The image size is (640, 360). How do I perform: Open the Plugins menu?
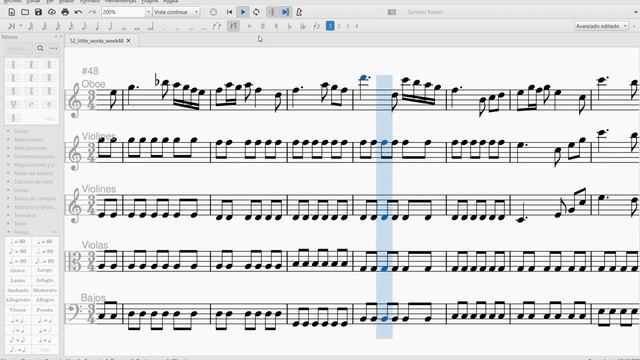pos(150,2)
